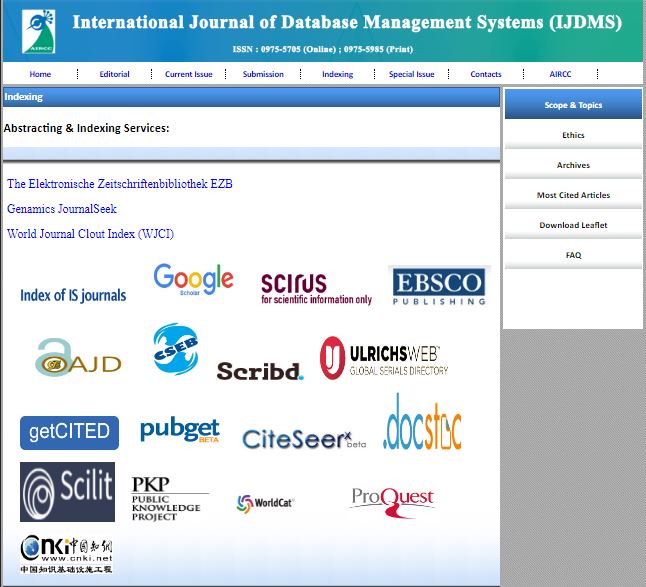Follow the Elektronische Zeitschriftenbibliothek EZB link
This screenshot has height=587, width=646.
pos(119,184)
